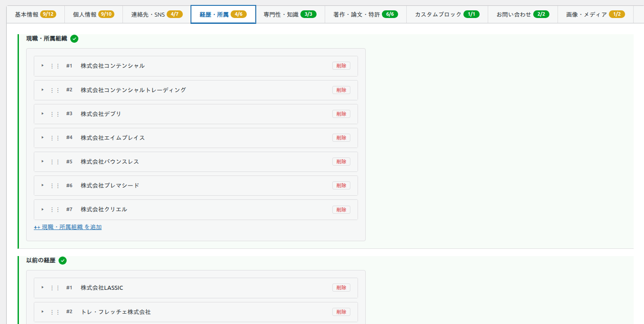644x324 pixels.
Task: Delete the 株式会社LASSIC career entry
Action: click(x=341, y=288)
